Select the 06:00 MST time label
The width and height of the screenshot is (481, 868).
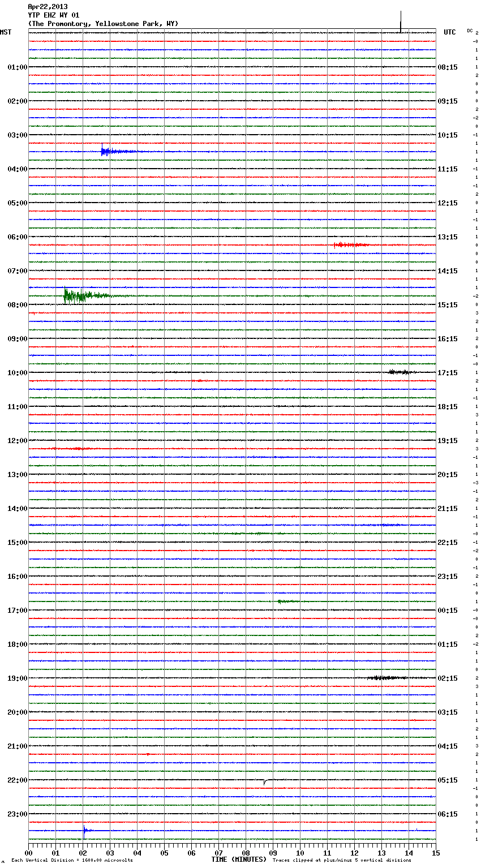pyautogui.click(x=18, y=237)
